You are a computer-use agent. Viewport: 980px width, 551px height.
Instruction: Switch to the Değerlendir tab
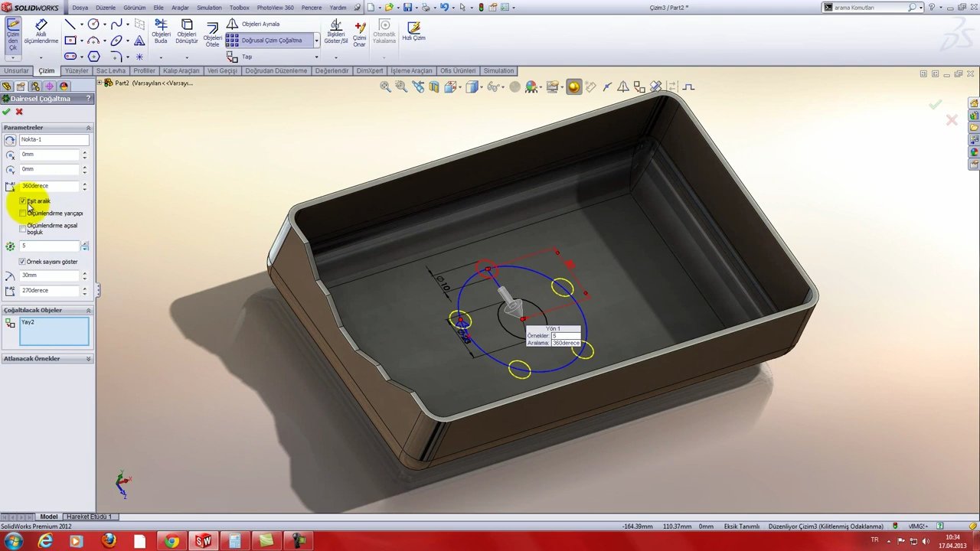coord(332,70)
